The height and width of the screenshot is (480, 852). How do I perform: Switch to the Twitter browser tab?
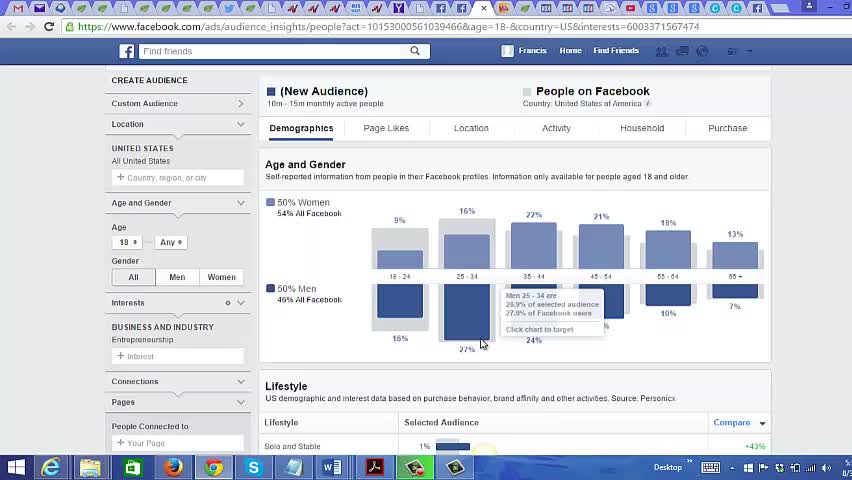click(x=229, y=8)
